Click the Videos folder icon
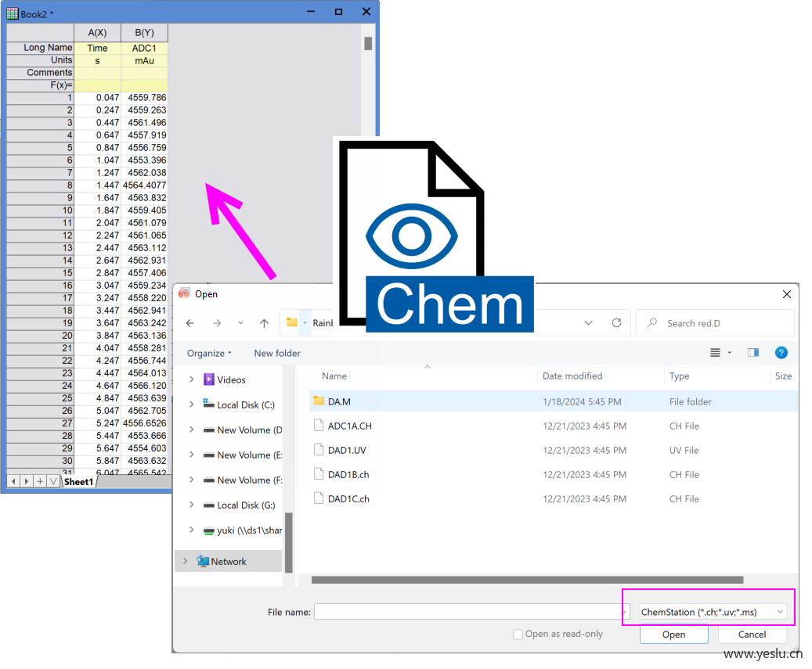 click(209, 379)
